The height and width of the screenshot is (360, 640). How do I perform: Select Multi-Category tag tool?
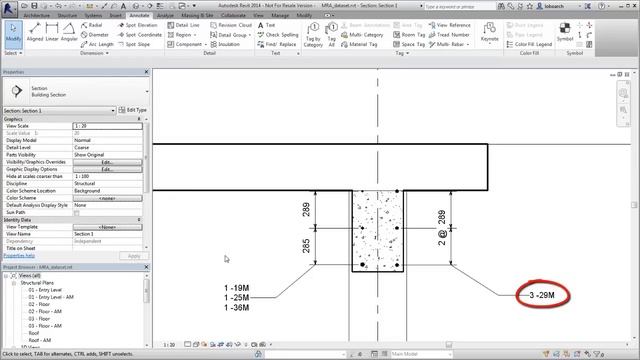[x=362, y=35]
